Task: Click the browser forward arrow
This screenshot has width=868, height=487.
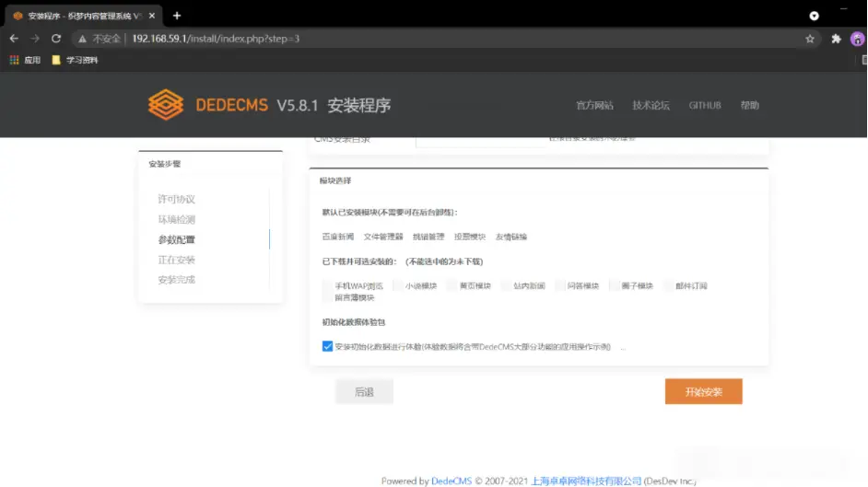Action: [x=35, y=38]
